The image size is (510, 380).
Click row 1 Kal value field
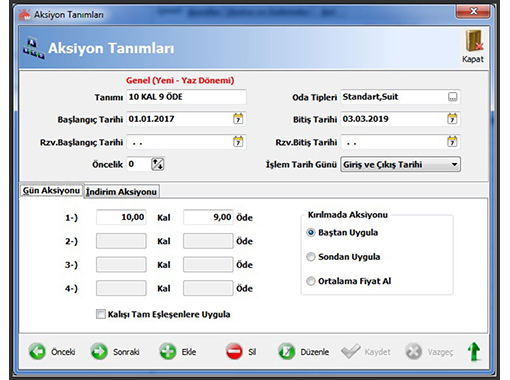pyautogui.click(x=121, y=217)
